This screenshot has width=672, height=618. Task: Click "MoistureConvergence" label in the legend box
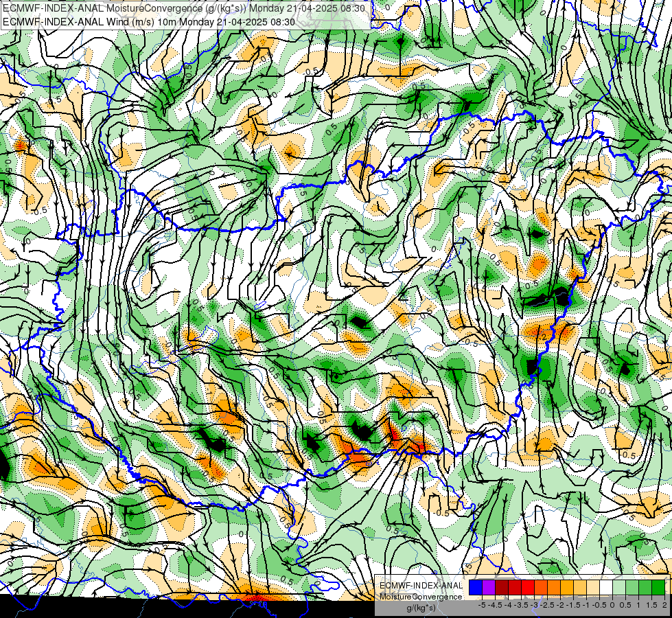(421, 597)
